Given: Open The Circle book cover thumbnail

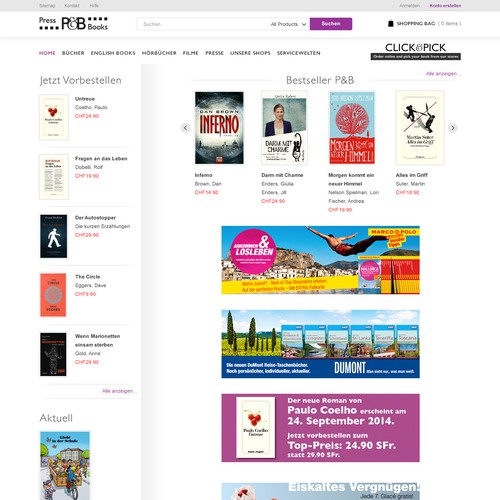Looking at the screenshot, I should pyautogui.click(x=53, y=295).
